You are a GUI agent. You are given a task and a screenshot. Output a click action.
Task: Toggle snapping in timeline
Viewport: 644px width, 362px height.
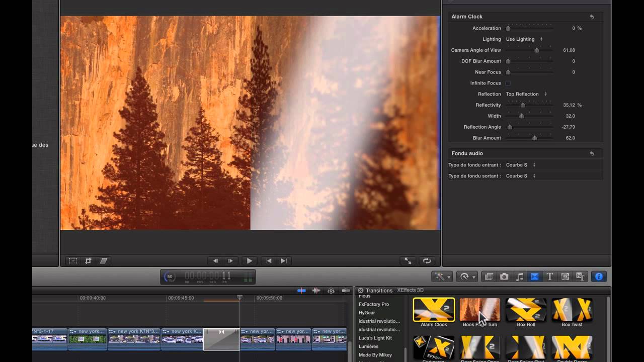346,291
